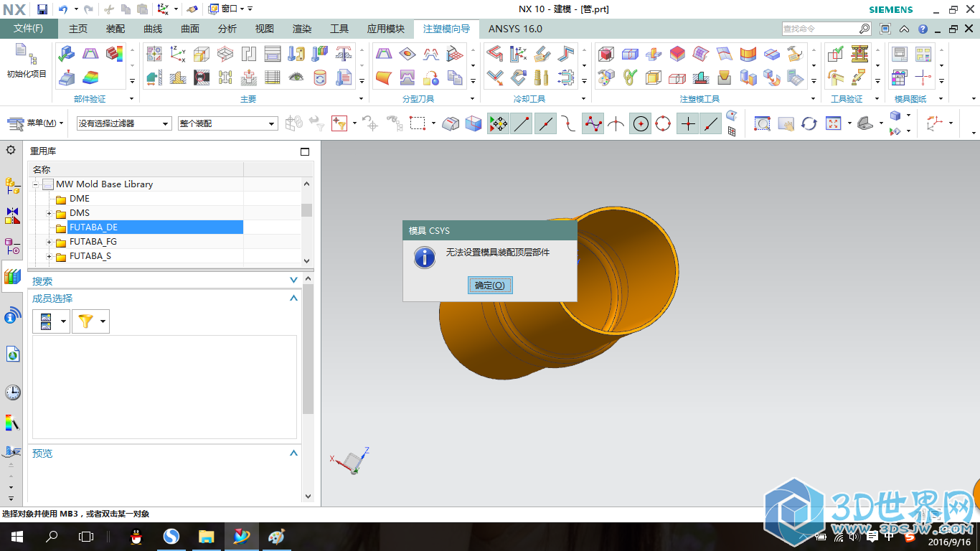Select the Check Regions icon in 分型刀具
The width and height of the screenshot is (980, 551).
384,54
